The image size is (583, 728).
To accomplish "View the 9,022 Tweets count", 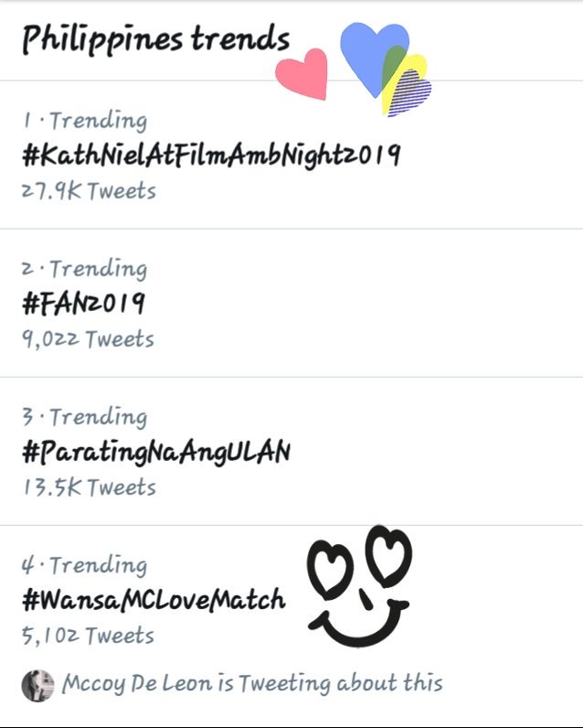I will pos(88,339).
